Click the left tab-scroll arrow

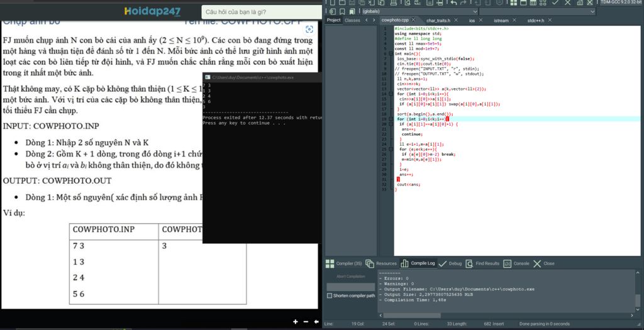[367, 20]
